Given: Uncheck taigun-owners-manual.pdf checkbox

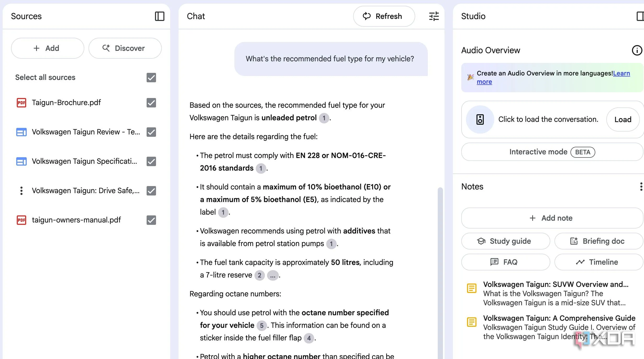Looking at the screenshot, I should point(151,220).
